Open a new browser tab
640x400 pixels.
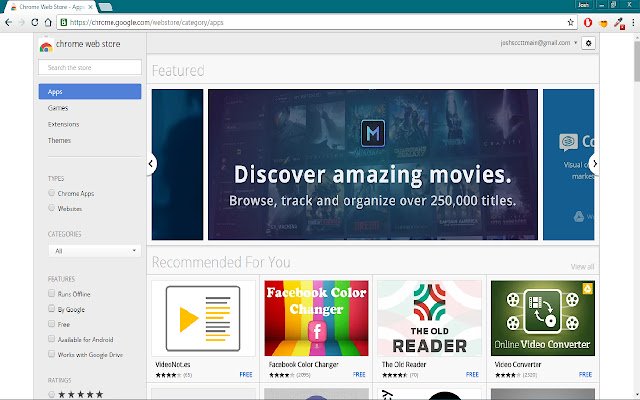pos(105,7)
